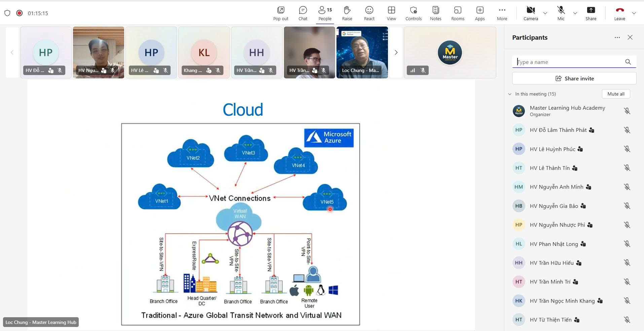
Task: Open the Chat panel
Action: (x=302, y=13)
